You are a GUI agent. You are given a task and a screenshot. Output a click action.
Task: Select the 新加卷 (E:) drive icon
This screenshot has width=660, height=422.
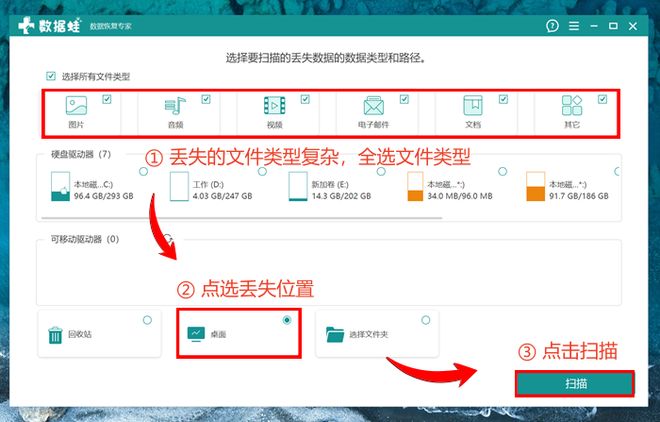click(x=298, y=186)
